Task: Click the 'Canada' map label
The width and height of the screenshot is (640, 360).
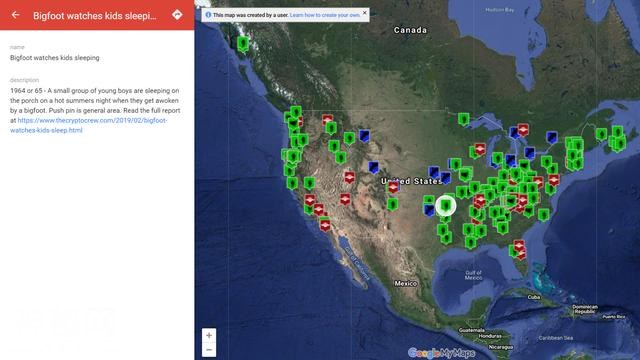Action: click(x=410, y=30)
